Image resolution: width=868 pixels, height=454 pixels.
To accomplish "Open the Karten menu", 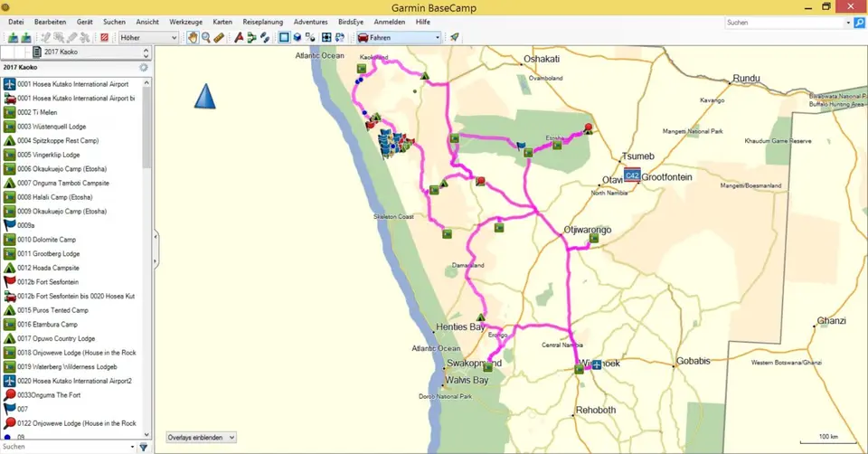I will click(222, 22).
